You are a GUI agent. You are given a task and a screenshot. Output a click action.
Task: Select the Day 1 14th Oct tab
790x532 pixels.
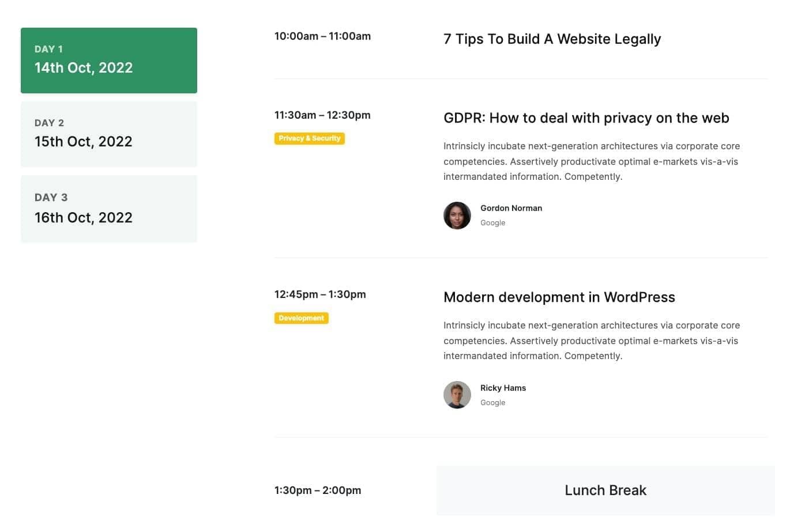tap(109, 61)
